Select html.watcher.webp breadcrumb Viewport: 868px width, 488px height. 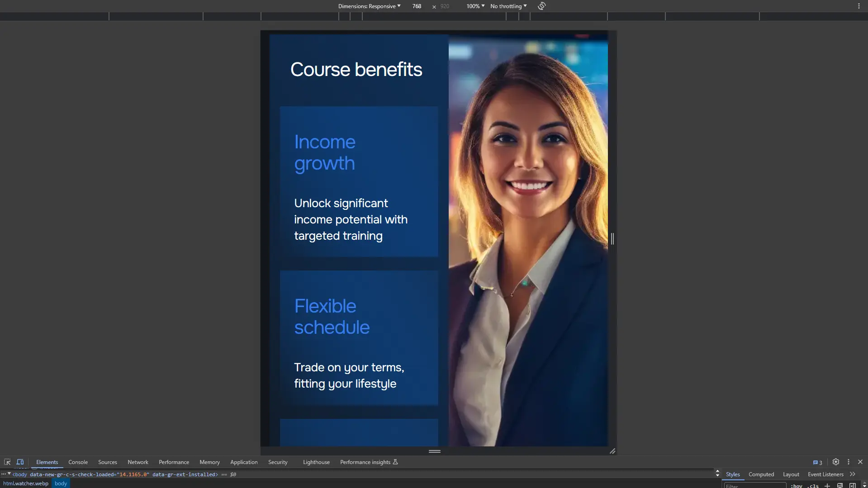coord(26,483)
